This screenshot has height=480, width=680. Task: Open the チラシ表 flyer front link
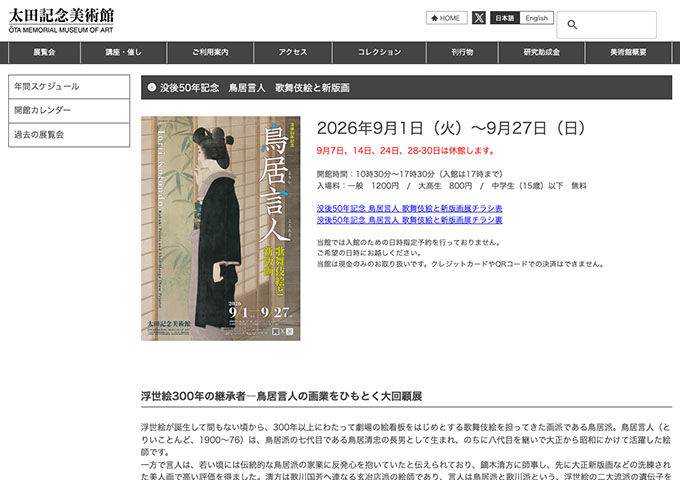409,209
